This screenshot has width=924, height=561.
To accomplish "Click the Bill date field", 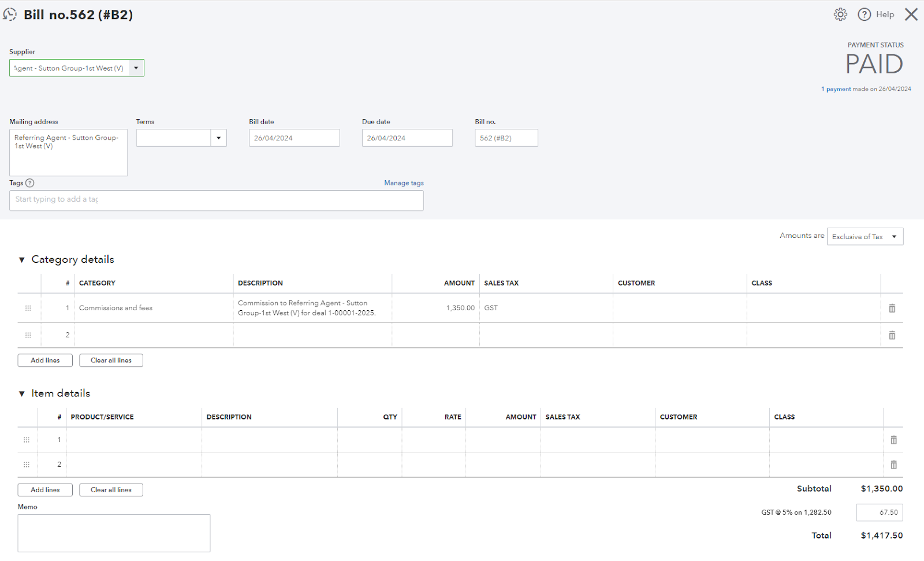I will tap(295, 138).
